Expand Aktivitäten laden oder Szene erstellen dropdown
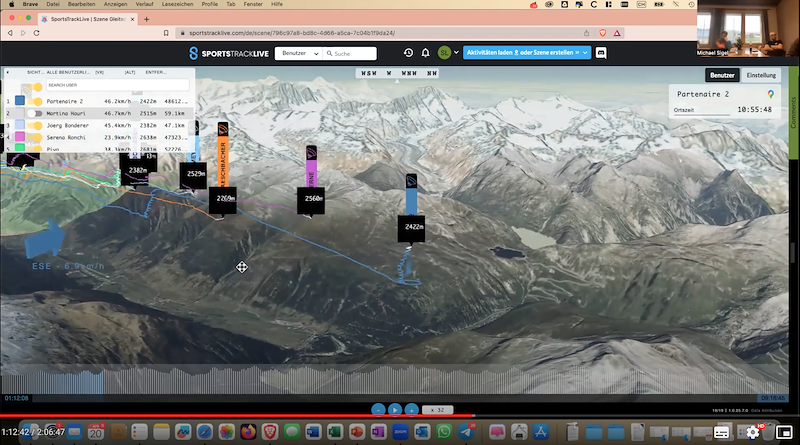 (585, 53)
